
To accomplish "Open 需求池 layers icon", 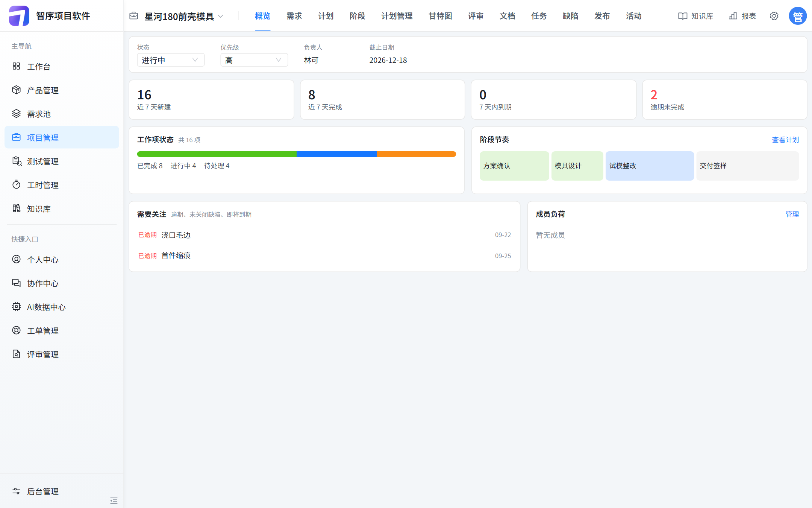I will (16, 114).
